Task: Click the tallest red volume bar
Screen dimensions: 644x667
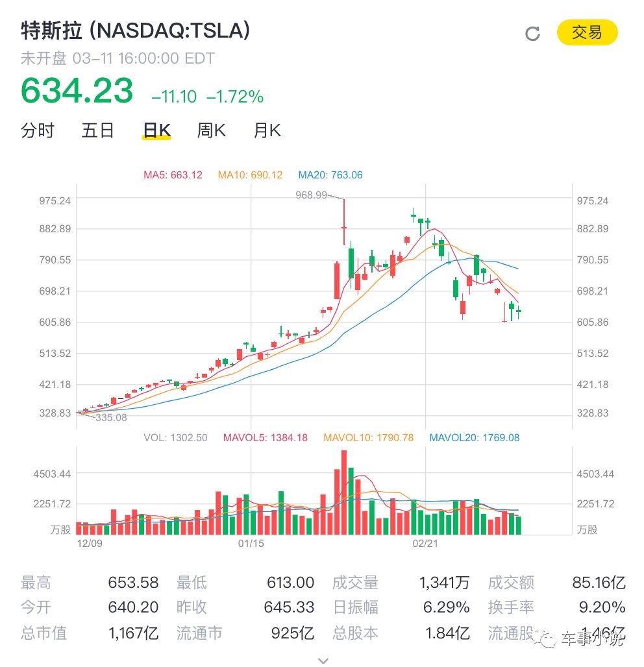Action: pos(344,492)
